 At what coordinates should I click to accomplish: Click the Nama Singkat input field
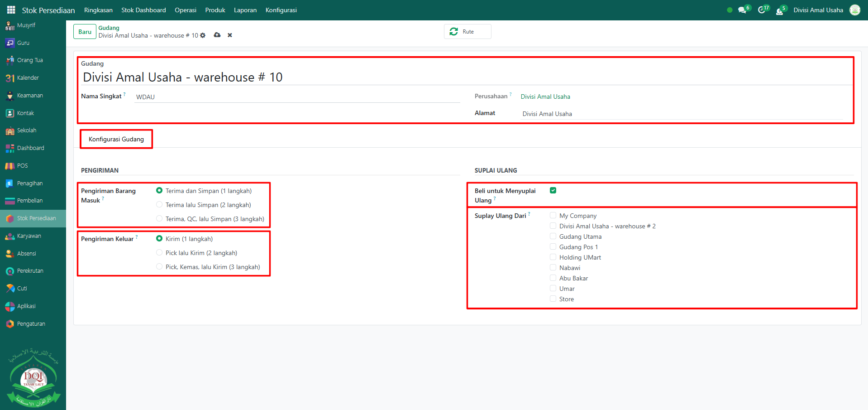click(x=297, y=97)
